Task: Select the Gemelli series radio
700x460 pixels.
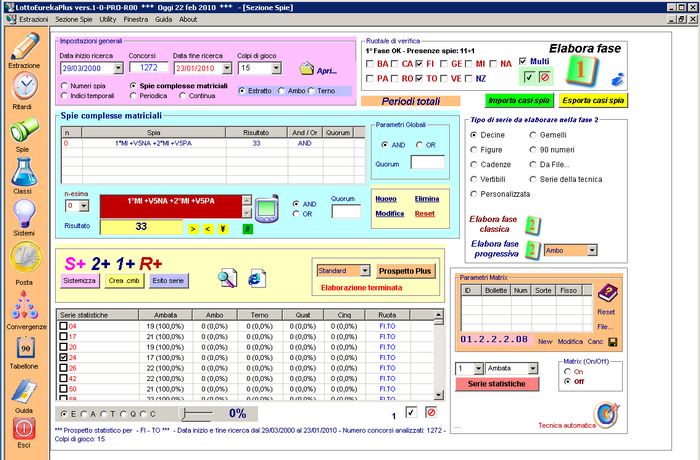Action: [x=533, y=135]
